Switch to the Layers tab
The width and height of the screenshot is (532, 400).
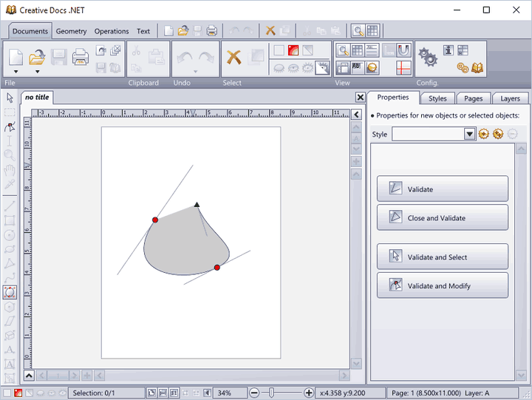pyautogui.click(x=510, y=98)
